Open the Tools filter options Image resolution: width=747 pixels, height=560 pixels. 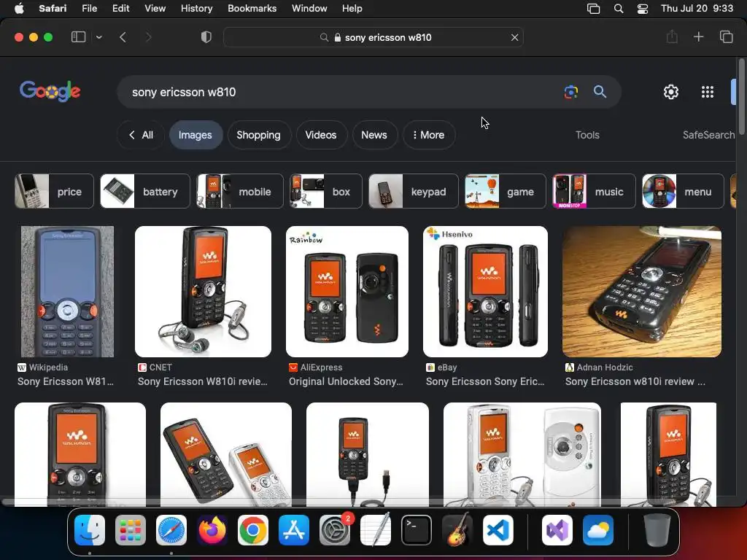[587, 135]
